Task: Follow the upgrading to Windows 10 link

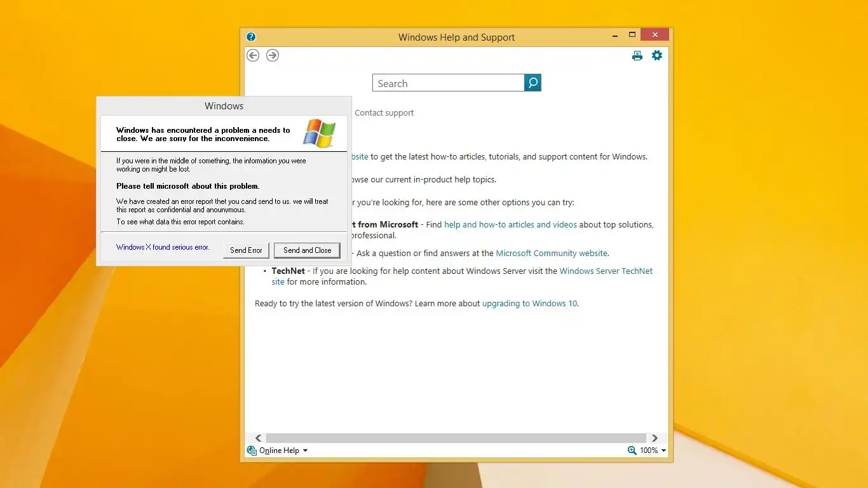Action: [x=529, y=304]
